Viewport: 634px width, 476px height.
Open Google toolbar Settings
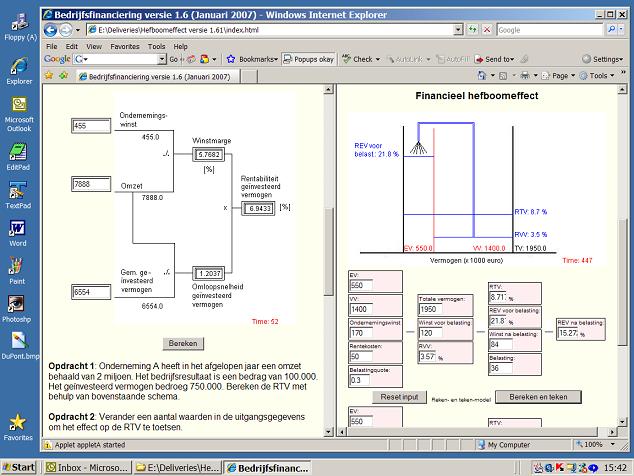click(602, 59)
